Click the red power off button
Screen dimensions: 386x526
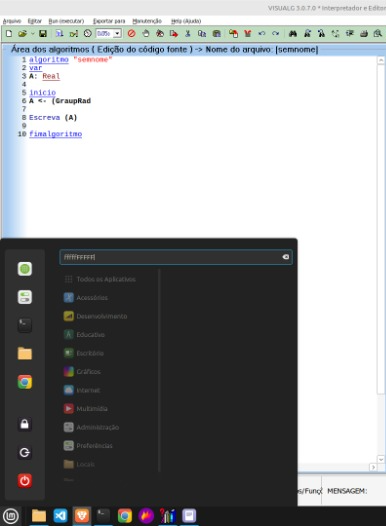[25, 481]
